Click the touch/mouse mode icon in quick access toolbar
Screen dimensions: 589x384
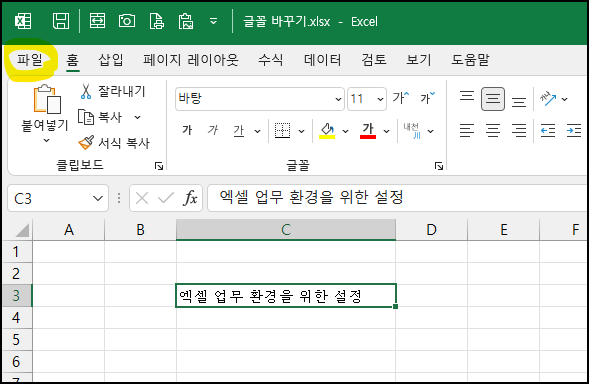[x=97, y=21]
